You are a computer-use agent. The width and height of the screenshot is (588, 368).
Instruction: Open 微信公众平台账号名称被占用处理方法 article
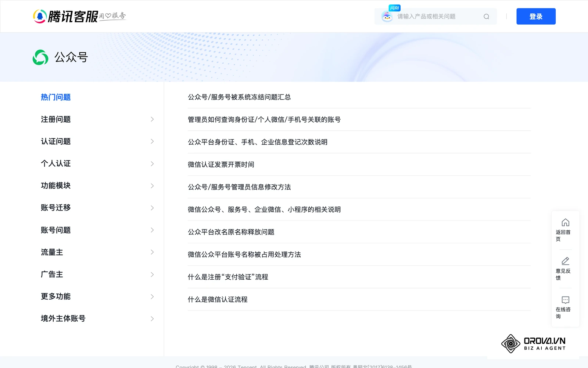pyautogui.click(x=244, y=254)
